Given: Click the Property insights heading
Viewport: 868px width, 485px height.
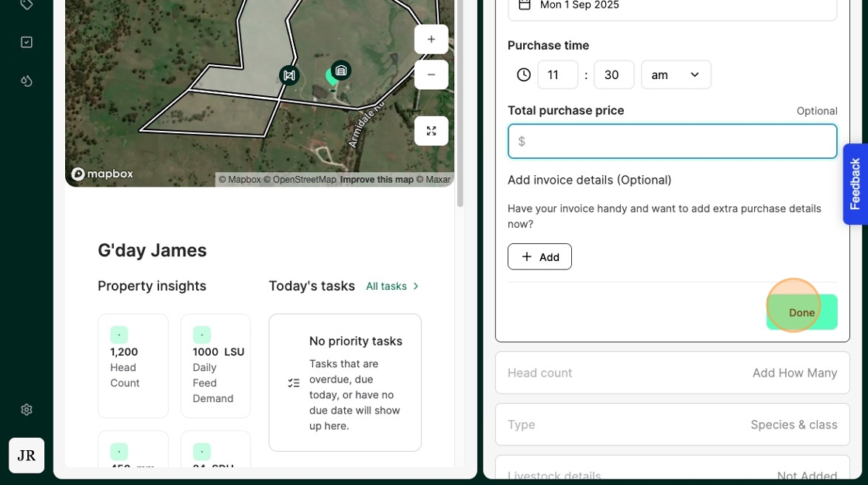Looking at the screenshot, I should (152, 286).
